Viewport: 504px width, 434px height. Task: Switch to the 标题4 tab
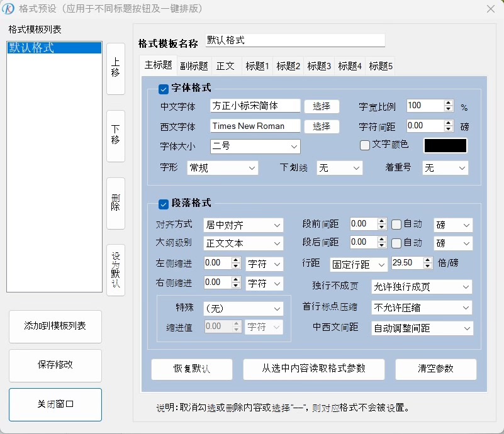point(350,66)
